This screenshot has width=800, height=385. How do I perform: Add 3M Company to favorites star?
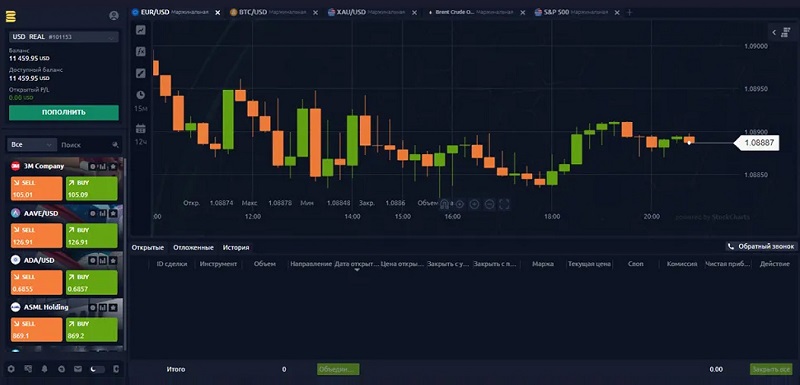(113, 166)
